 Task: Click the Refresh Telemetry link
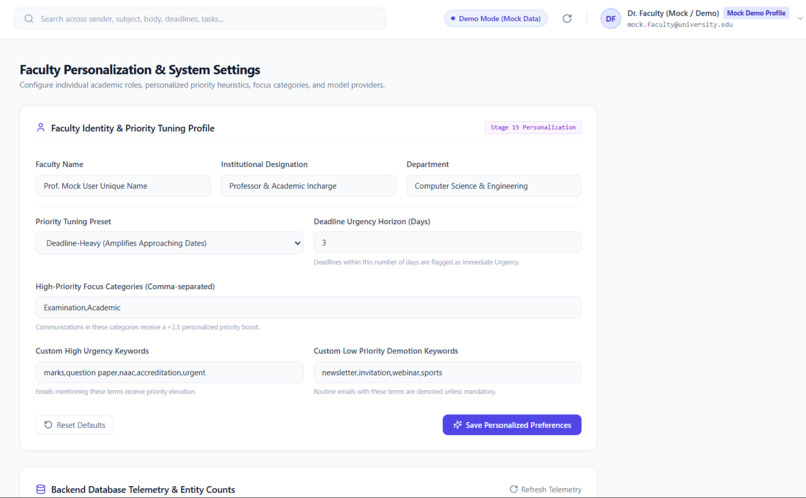[545, 489]
